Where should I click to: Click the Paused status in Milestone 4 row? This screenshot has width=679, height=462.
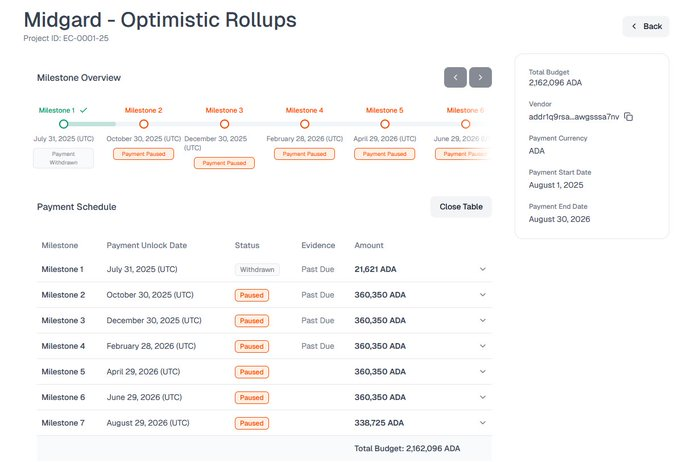252,346
